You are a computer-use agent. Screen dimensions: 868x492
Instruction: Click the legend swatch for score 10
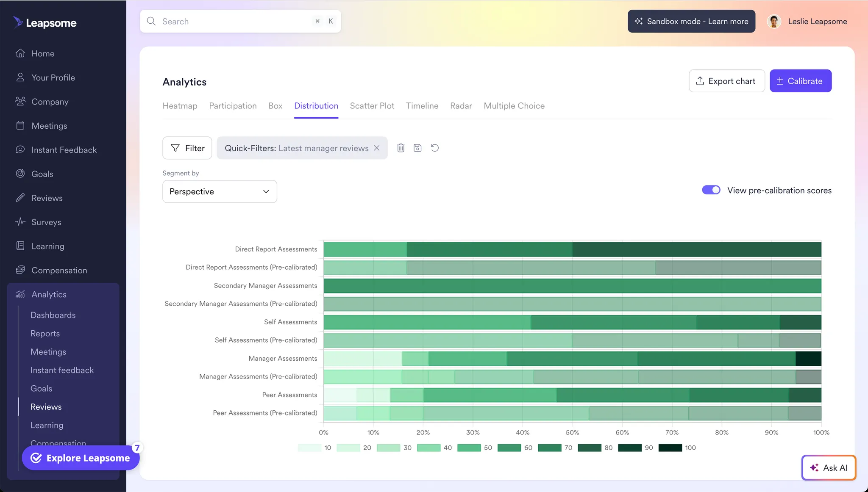[x=309, y=448]
